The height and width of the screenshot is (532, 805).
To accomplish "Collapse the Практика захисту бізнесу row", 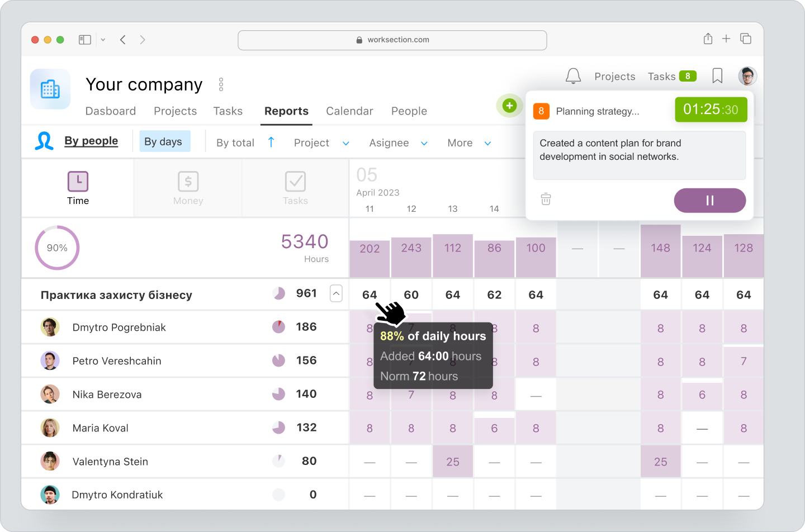I will [x=336, y=293].
